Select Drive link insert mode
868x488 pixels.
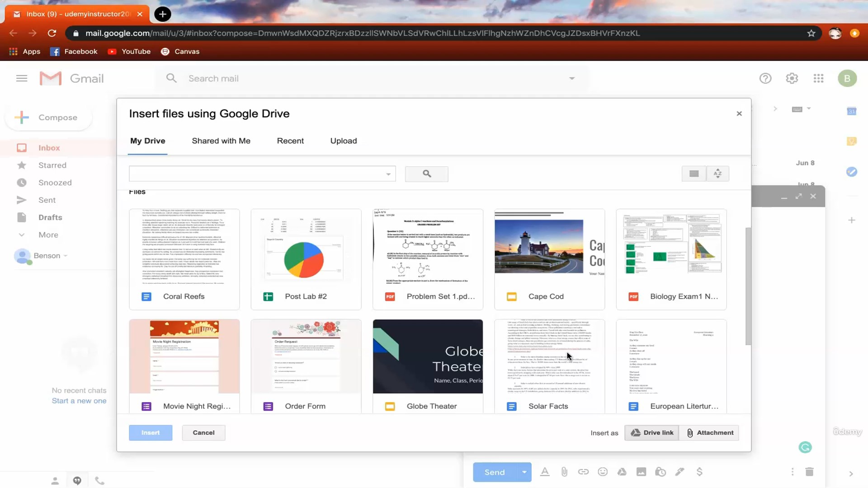click(x=651, y=432)
